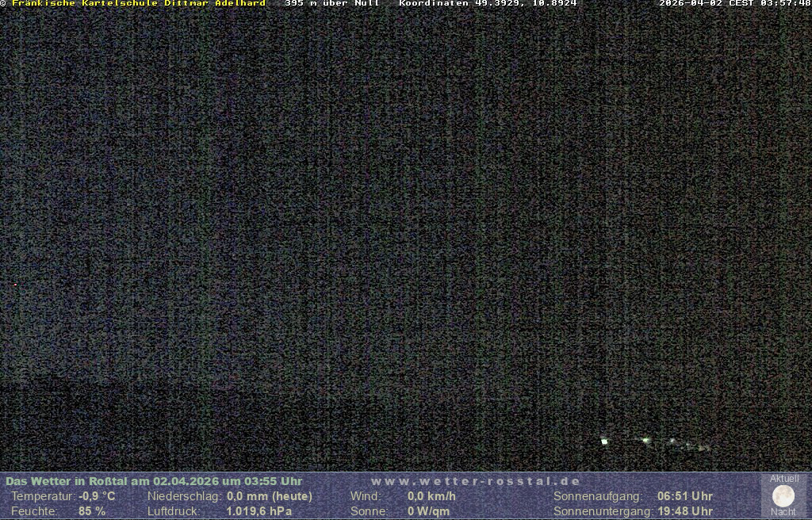Click the small red dot at left edge

[x=15, y=285]
